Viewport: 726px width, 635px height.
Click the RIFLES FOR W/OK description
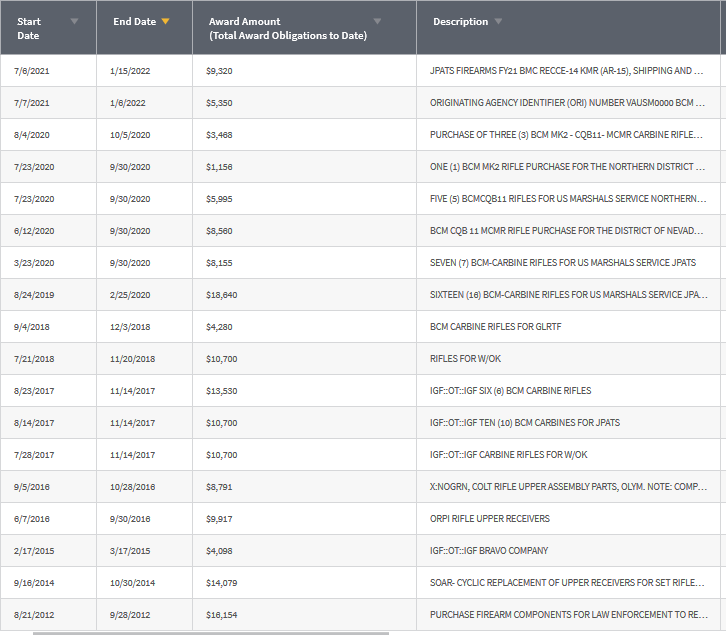[465, 359]
